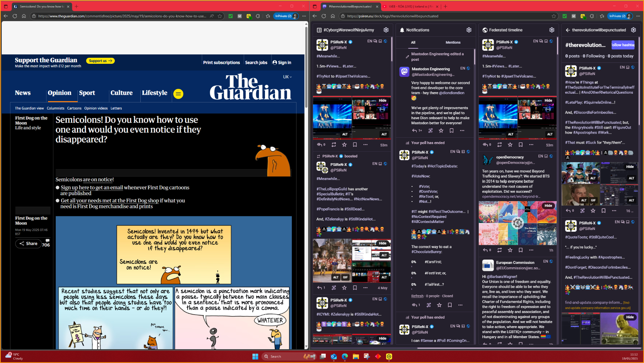Open the Notifications column settings gear
Screen dimensions: 644x363
pos(469,30)
